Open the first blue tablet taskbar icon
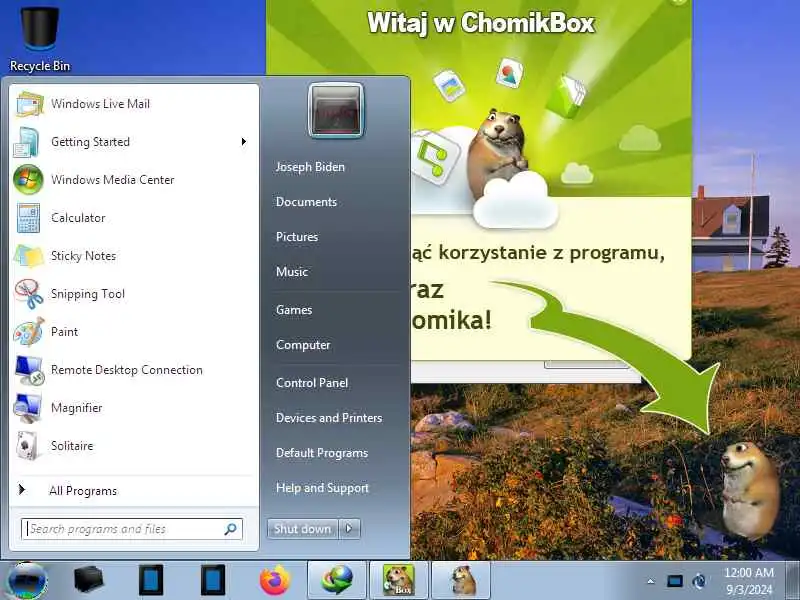The image size is (800, 600). (x=151, y=581)
